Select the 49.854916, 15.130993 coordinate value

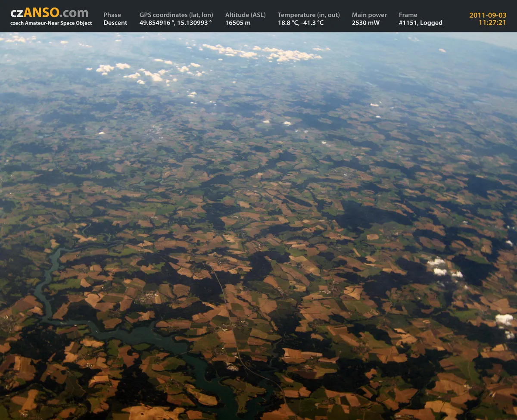175,23
